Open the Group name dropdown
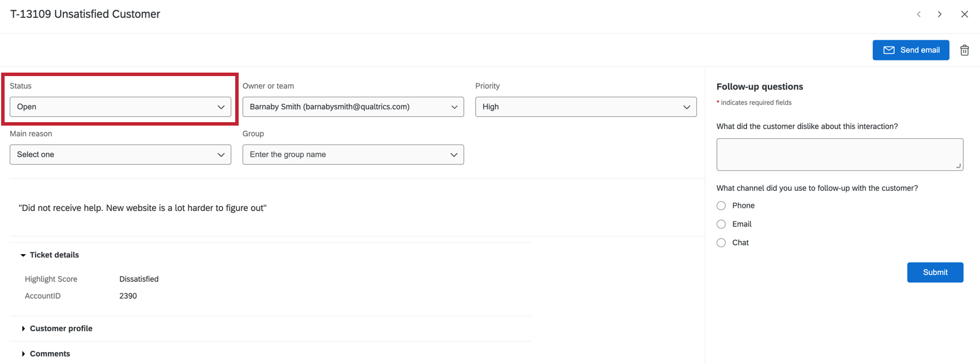The width and height of the screenshot is (980, 363). coord(353,154)
